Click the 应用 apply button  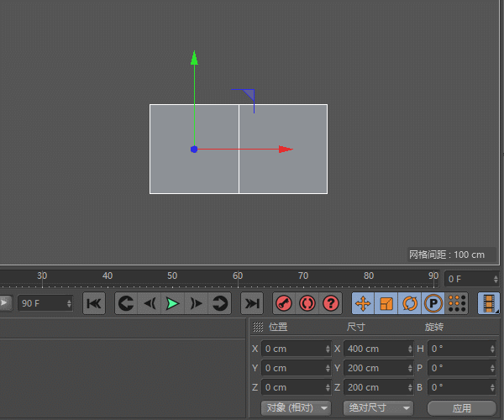462,408
